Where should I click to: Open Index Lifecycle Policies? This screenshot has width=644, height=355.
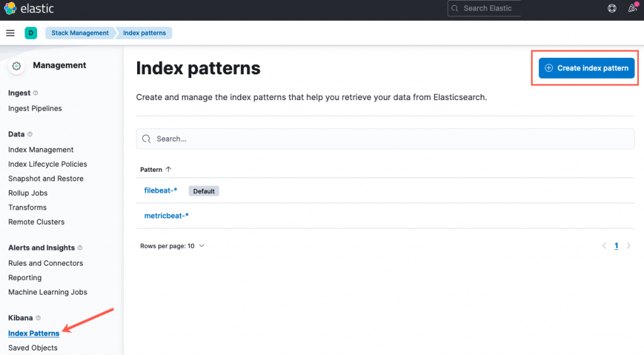48,164
